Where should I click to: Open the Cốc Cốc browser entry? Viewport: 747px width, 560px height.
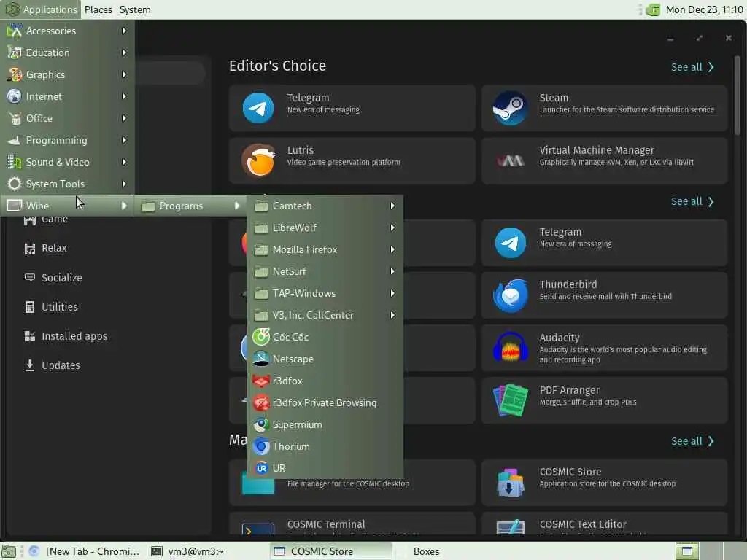click(325, 337)
